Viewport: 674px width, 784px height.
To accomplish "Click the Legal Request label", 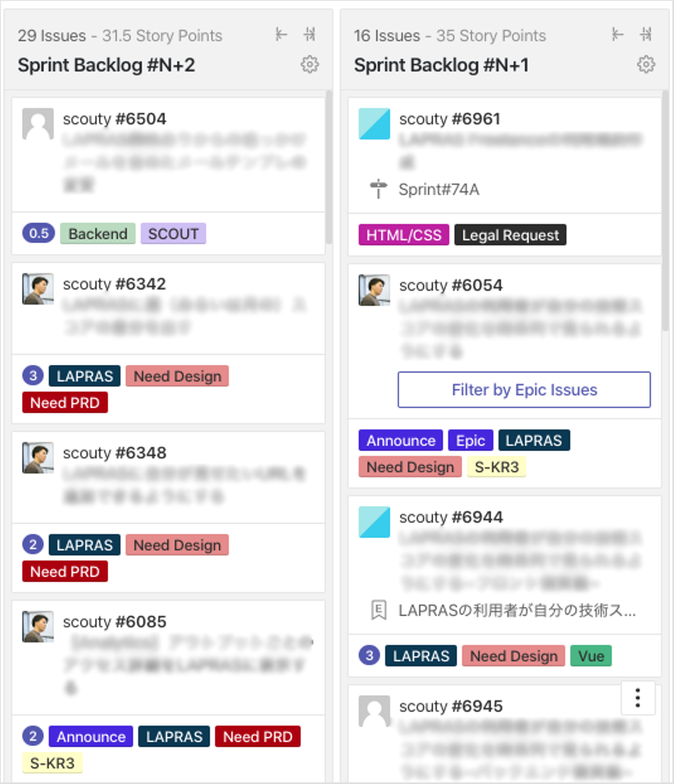I will pos(510,235).
